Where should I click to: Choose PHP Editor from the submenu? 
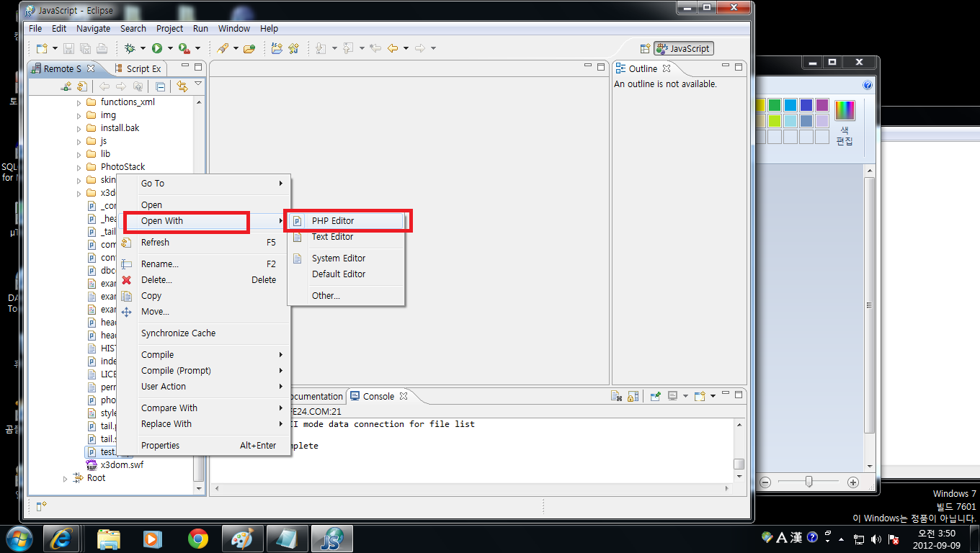tap(333, 221)
